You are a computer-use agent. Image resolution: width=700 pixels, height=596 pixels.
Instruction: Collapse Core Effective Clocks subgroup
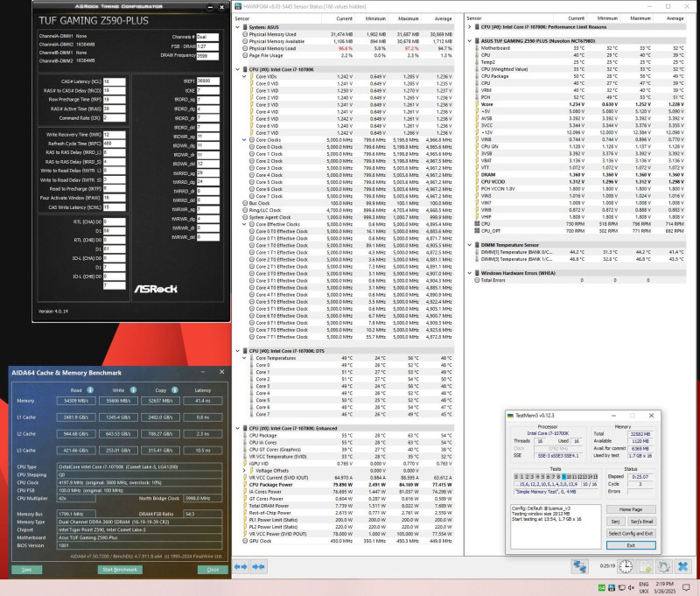pyautogui.click(x=244, y=224)
